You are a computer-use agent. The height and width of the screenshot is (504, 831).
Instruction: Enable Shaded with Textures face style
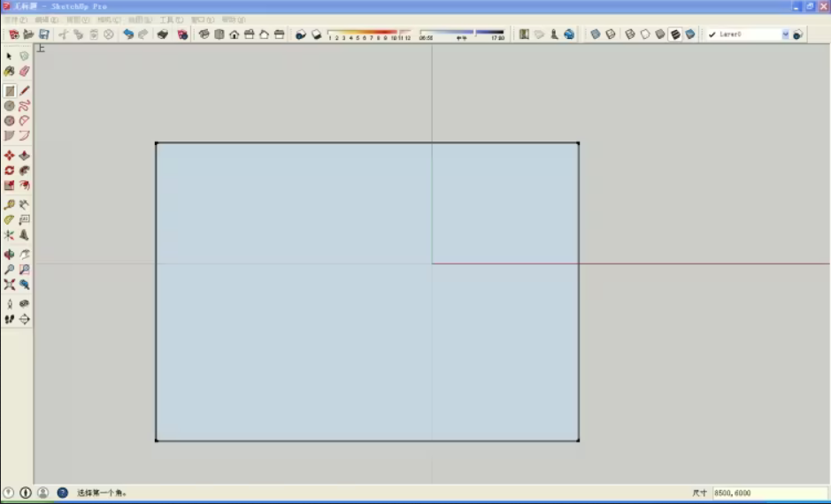(675, 34)
